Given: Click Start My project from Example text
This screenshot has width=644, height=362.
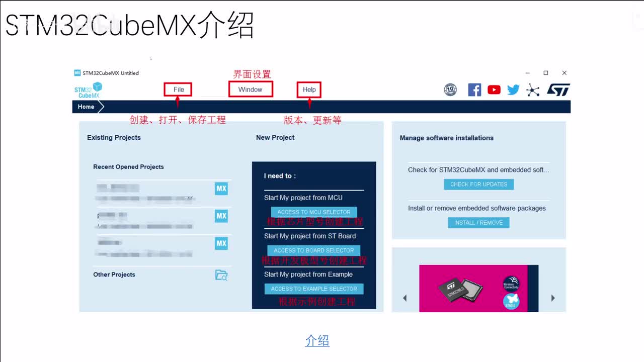Looking at the screenshot, I should pyautogui.click(x=308, y=274).
